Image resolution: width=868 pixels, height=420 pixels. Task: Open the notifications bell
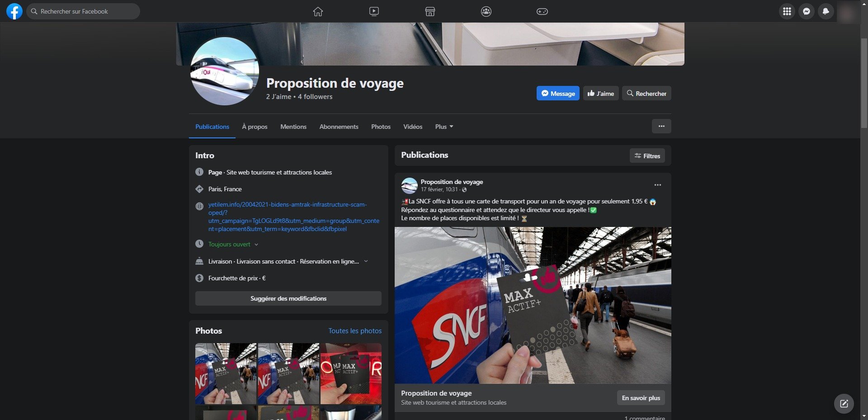(826, 11)
